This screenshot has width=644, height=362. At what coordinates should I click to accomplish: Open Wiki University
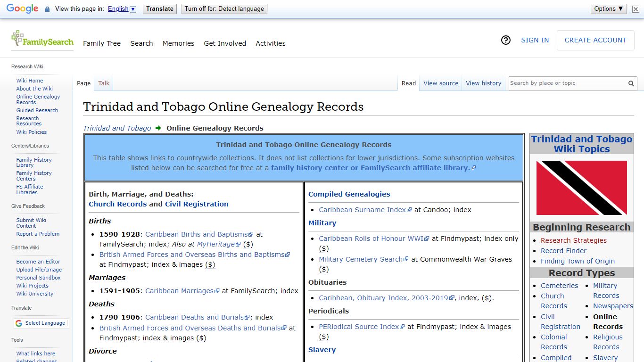coord(35,294)
